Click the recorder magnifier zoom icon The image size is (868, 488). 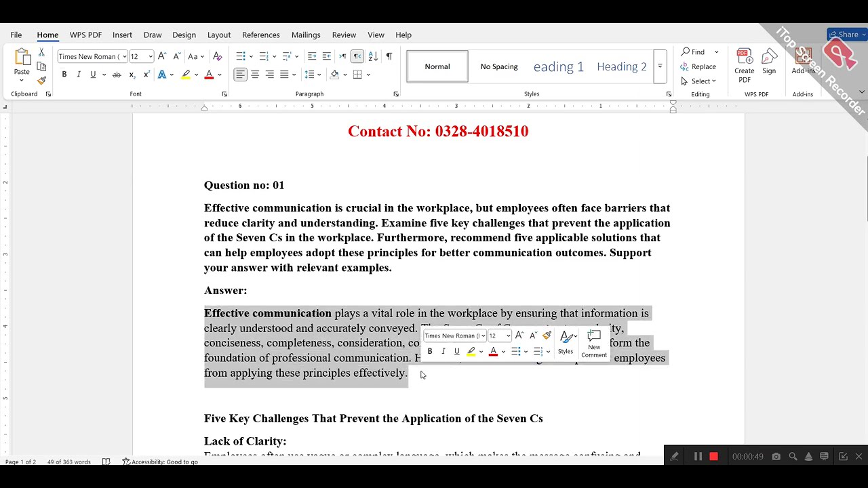coord(793,457)
